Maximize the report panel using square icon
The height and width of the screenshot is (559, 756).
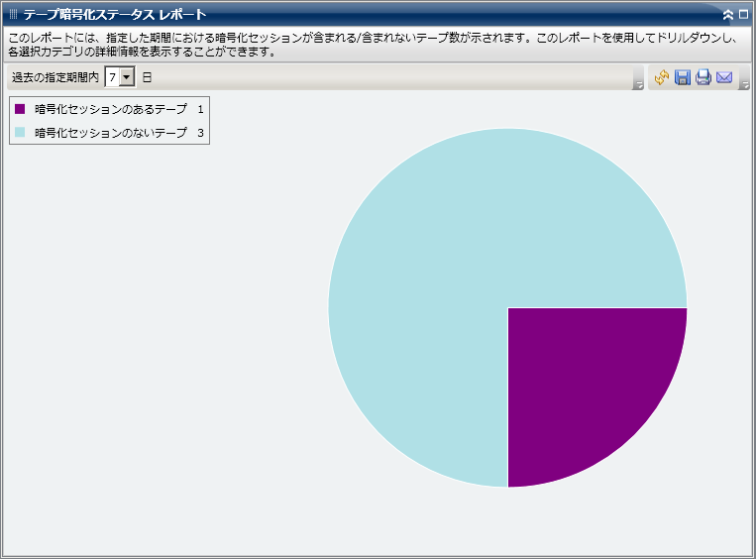[743, 15]
